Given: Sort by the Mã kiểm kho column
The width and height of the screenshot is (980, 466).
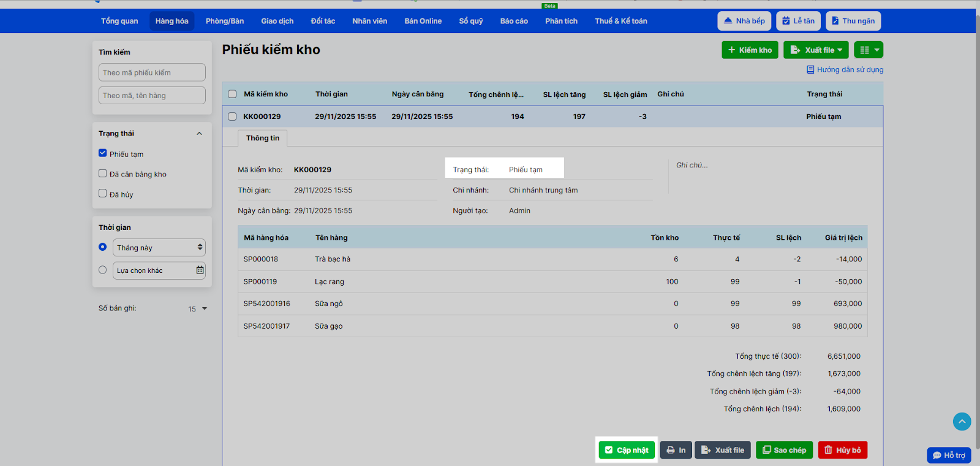Looking at the screenshot, I should click(266, 94).
